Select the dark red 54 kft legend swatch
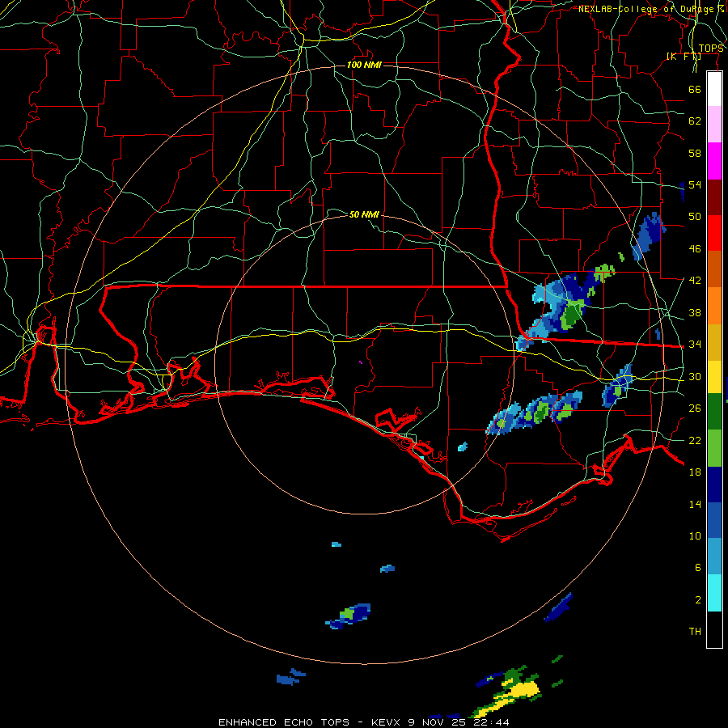This screenshot has height=728, width=728. 714,197
